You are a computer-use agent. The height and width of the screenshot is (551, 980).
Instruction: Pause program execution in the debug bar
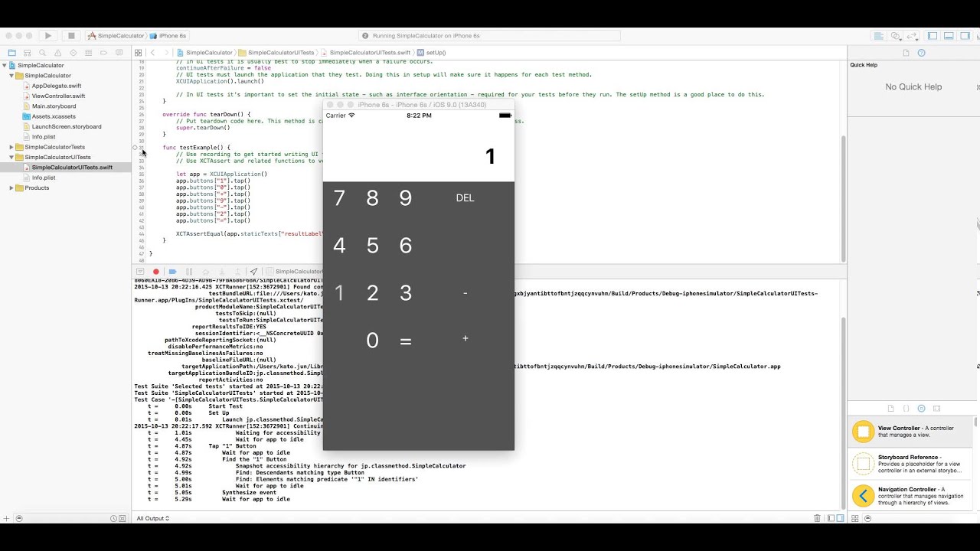click(189, 272)
